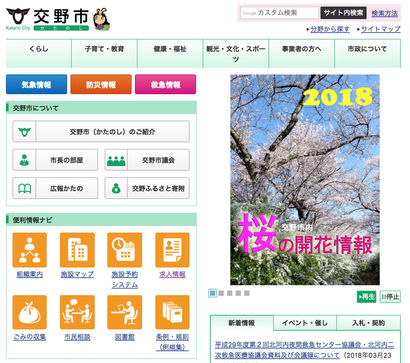Select the third slideshow indicator dot
410x363 pixels.
click(230, 293)
